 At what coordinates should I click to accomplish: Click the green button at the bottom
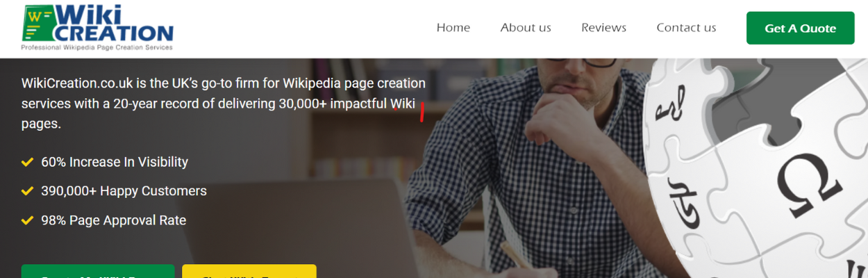98,271
